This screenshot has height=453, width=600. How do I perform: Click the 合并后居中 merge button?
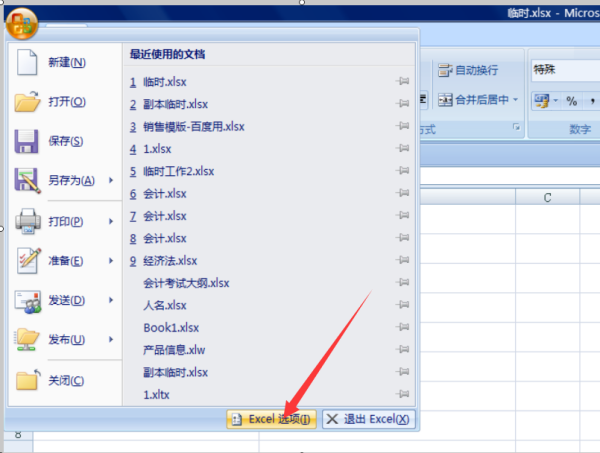[473, 100]
